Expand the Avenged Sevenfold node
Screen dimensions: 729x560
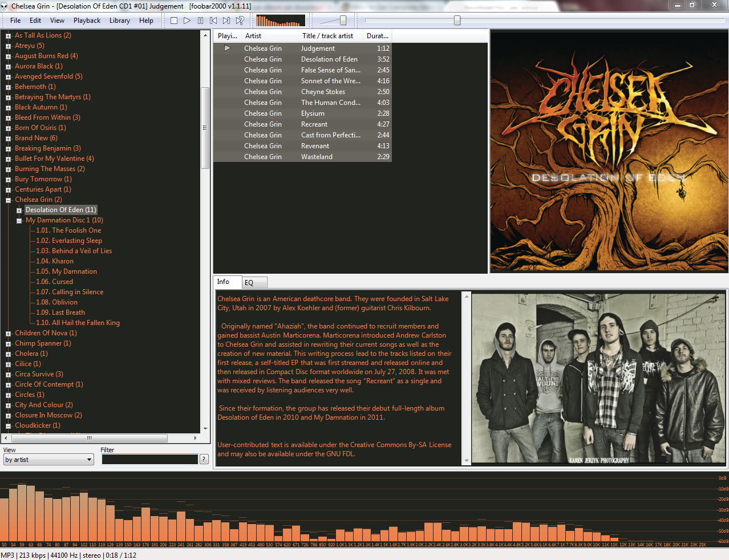coord(9,77)
